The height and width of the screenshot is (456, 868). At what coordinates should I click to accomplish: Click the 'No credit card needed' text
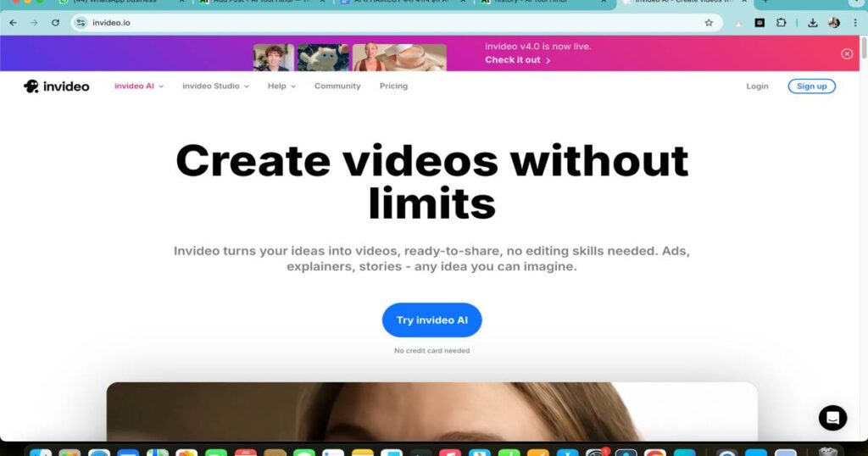(x=431, y=351)
